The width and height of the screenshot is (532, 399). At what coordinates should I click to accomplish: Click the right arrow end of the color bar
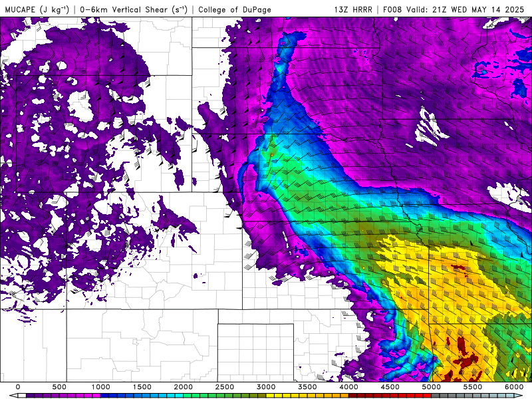(x=519, y=396)
